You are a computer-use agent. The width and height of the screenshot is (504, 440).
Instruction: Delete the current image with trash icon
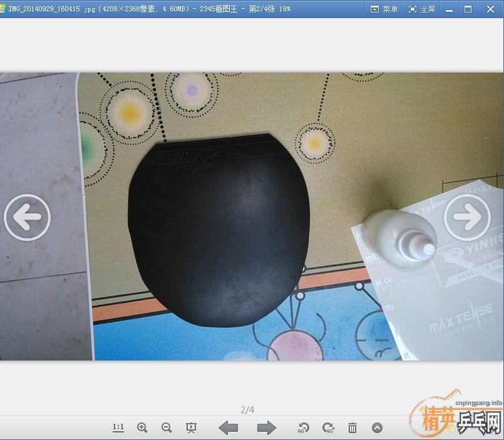pos(352,427)
